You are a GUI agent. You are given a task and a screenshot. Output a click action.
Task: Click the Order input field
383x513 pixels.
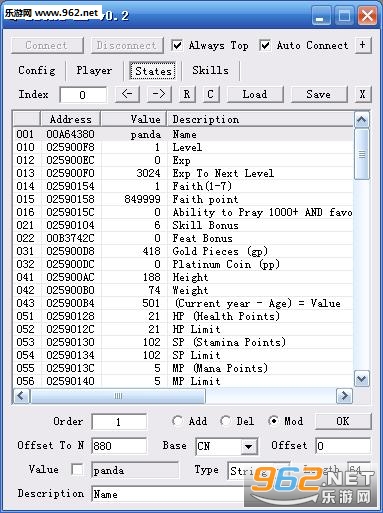[119, 422]
